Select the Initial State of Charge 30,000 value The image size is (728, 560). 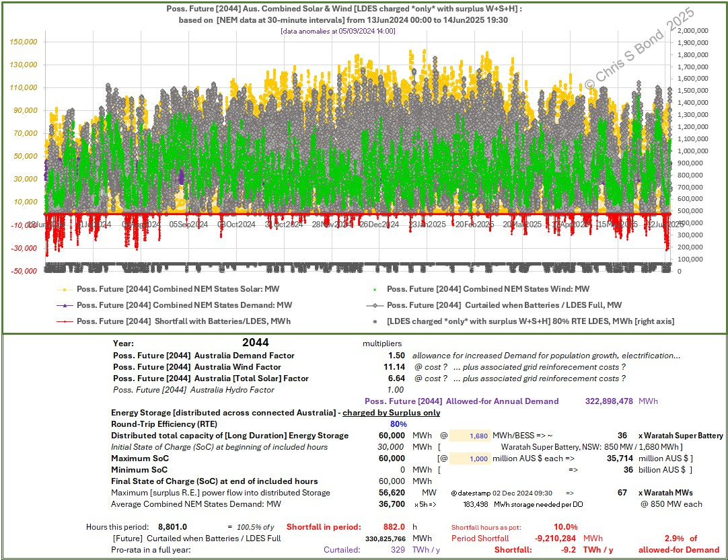pos(390,447)
